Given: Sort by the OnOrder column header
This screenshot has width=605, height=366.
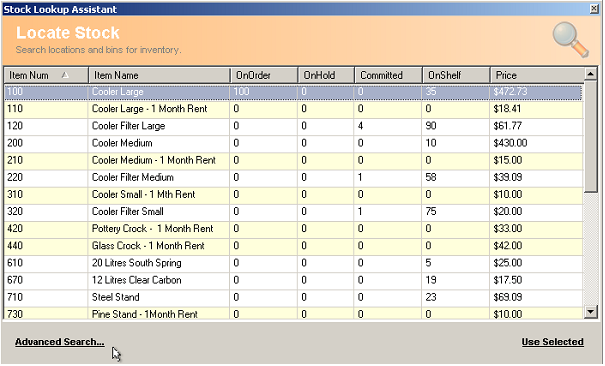Looking at the screenshot, I should click(x=264, y=75).
